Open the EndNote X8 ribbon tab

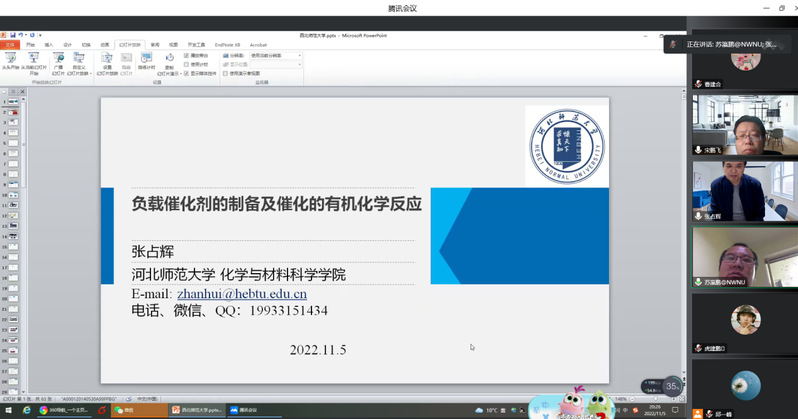point(230,45)
